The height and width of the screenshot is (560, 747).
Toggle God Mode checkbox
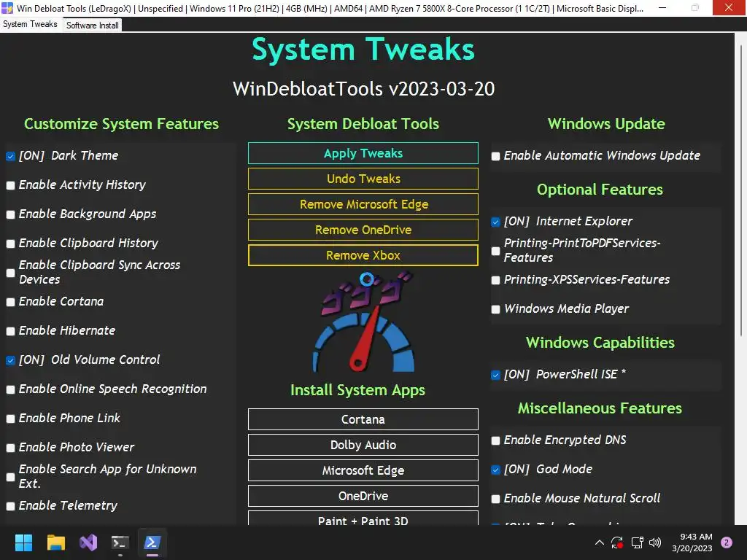(x=495, y=470)
